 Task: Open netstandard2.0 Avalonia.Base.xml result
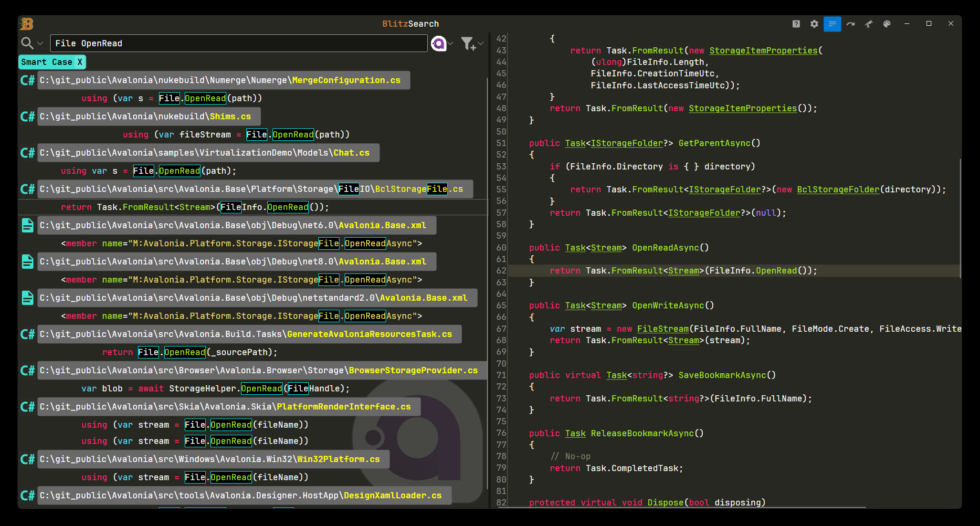pos(257,298)
